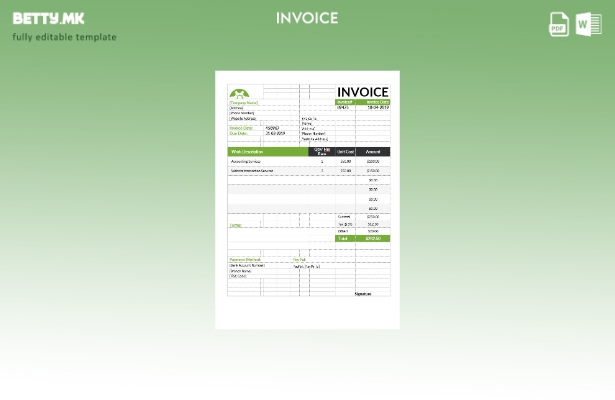Click the Payment Method section label
Image resolution: width=615 pixels, height=400 pixels.
coord(245,260)
